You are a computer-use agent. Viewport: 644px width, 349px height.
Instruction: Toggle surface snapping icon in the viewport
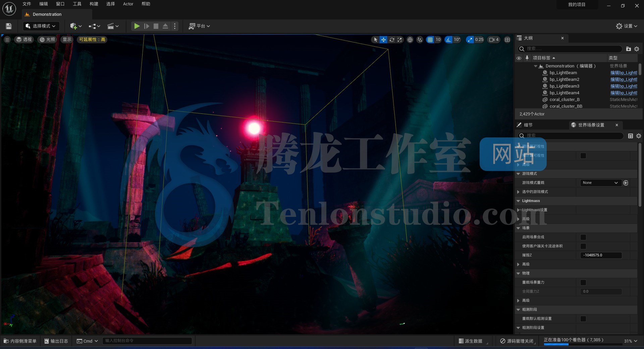420,40
